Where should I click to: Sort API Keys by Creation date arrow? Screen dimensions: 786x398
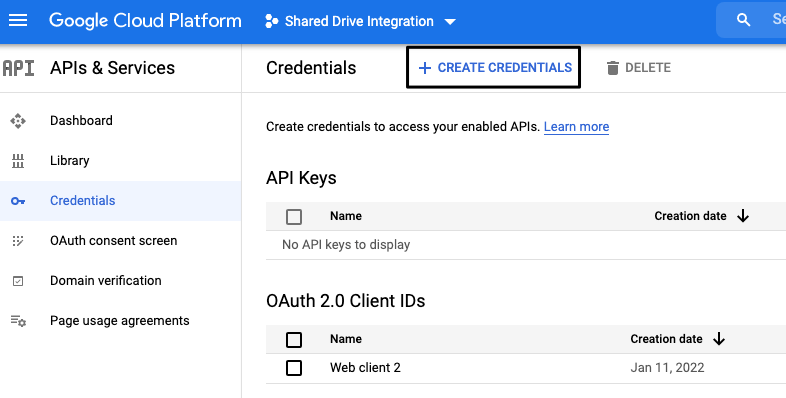point(743,216)
